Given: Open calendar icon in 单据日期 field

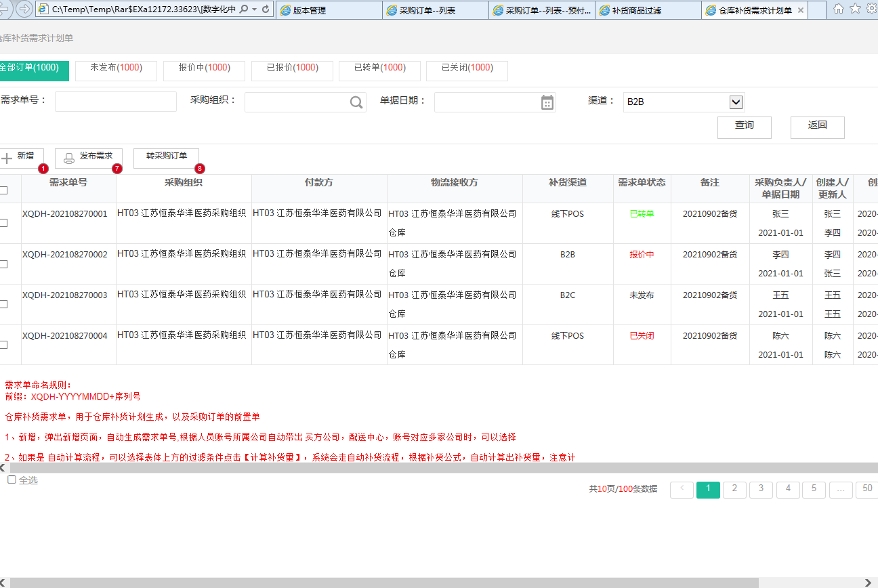Looking at the screenshot, I should point(547,102).
